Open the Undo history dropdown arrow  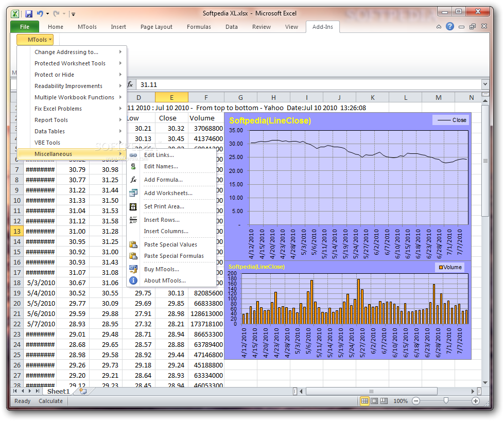[x=47, y=14]
